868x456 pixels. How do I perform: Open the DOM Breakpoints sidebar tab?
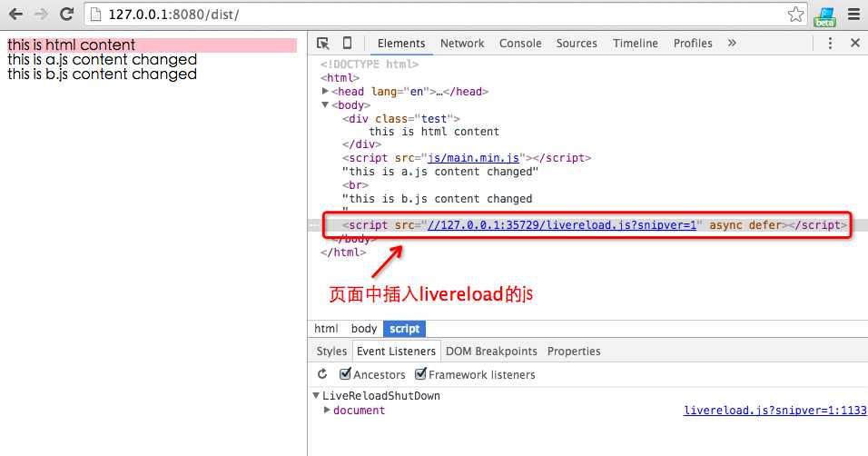(x=491, y=352)
